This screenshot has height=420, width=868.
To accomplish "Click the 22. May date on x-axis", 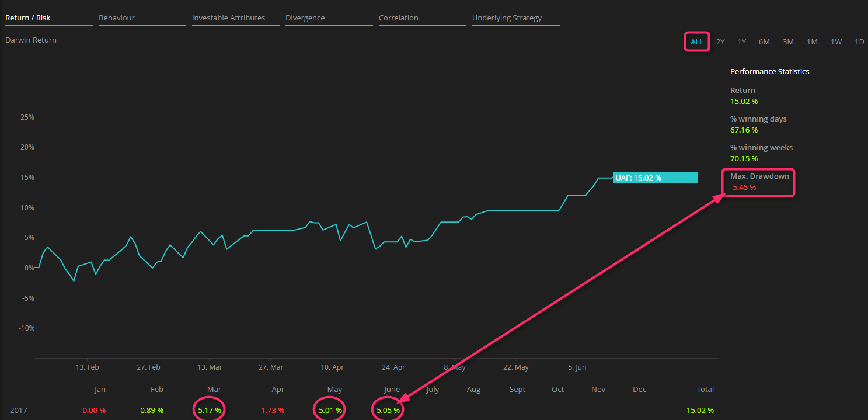I will tap(516, 367).
